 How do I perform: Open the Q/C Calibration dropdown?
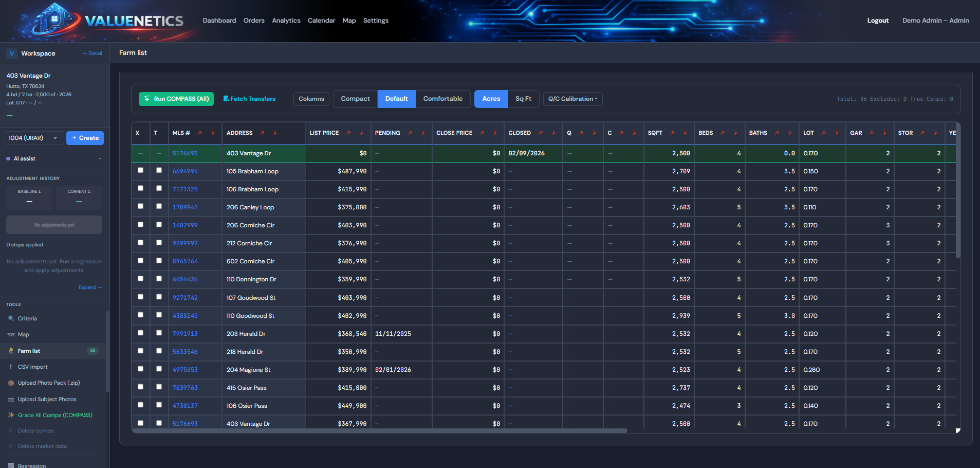(572, 99)
